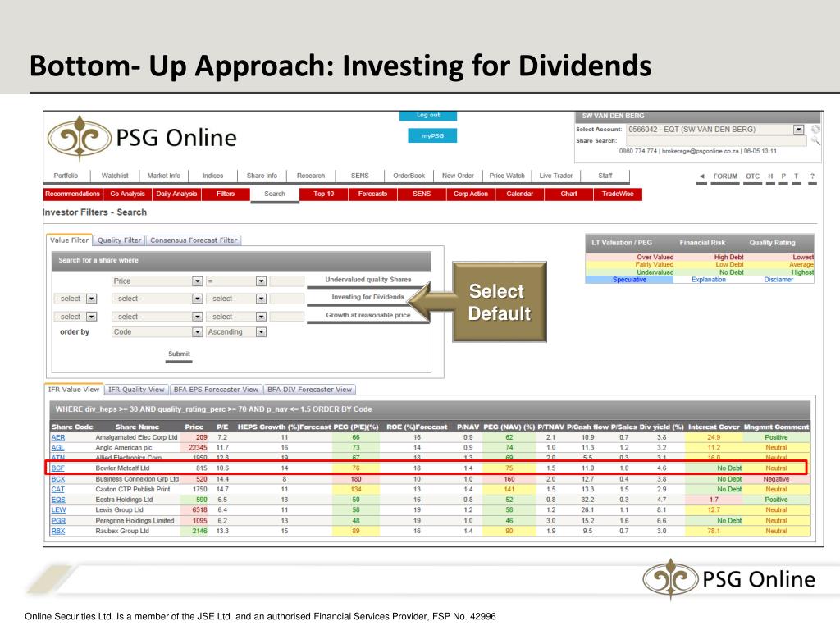Click the Disclaimer legend link
This screenshot has height=630, width=840.
point(778,280)
